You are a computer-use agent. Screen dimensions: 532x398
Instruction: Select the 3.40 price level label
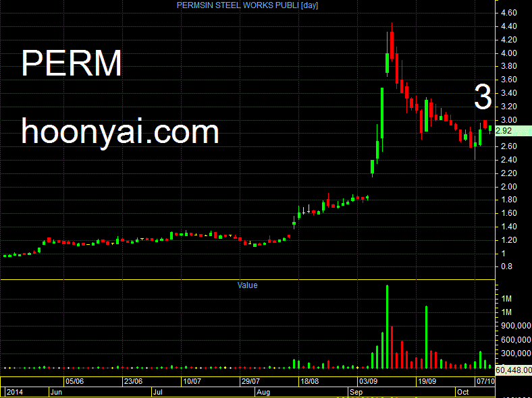508,93
